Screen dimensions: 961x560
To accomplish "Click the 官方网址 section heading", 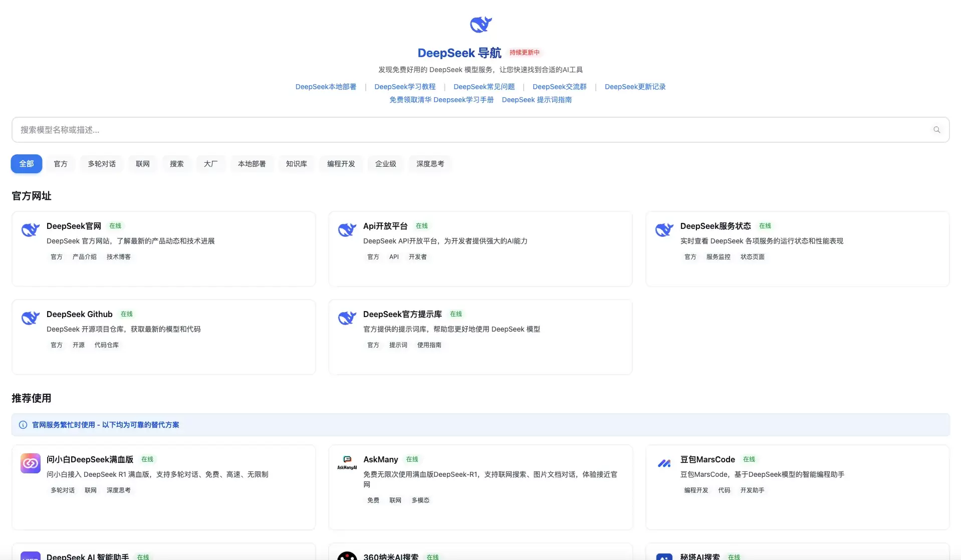I will (32, 196).
